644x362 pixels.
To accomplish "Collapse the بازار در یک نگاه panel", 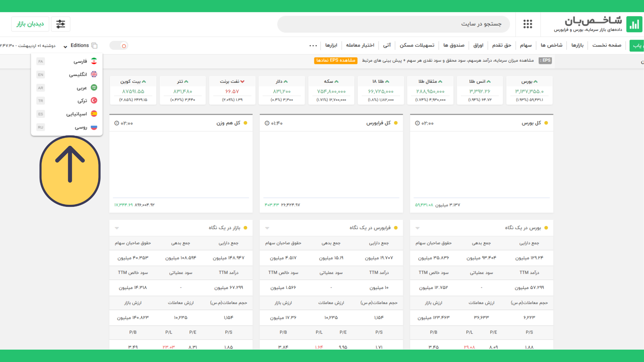I will 117,228.
